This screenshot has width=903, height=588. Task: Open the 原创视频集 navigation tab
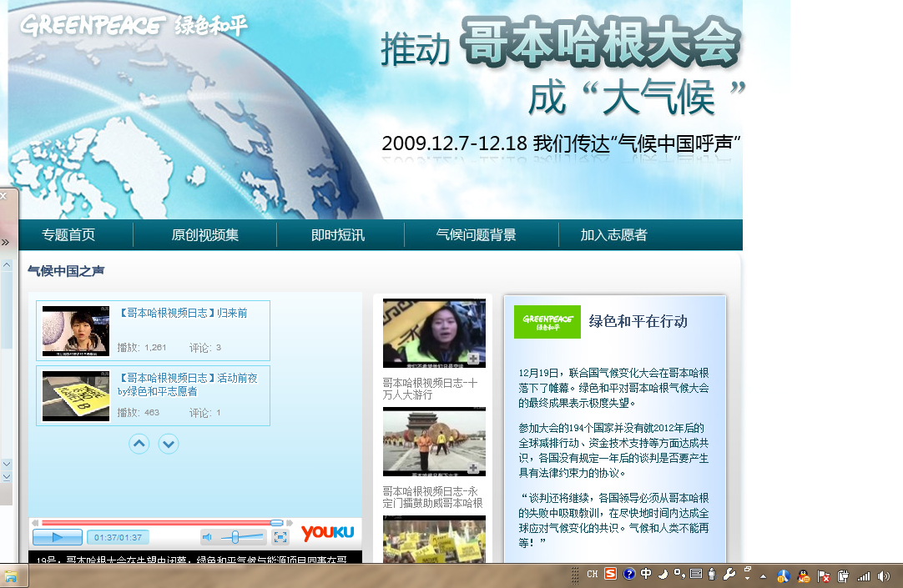pyautogui.click(x=204, y=234)
